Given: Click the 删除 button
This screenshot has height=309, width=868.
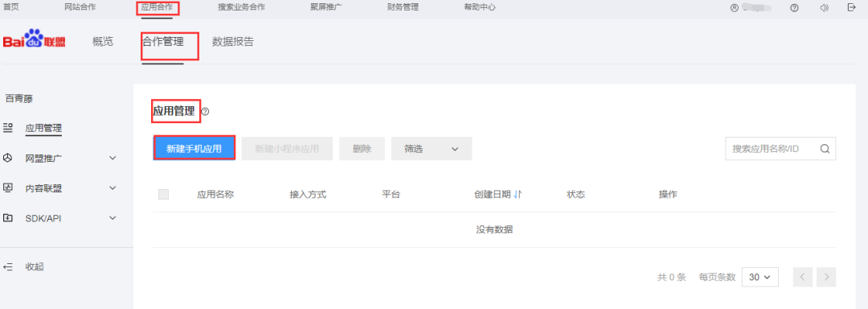Looking at the screenshot, I should [x=362, y=148].
